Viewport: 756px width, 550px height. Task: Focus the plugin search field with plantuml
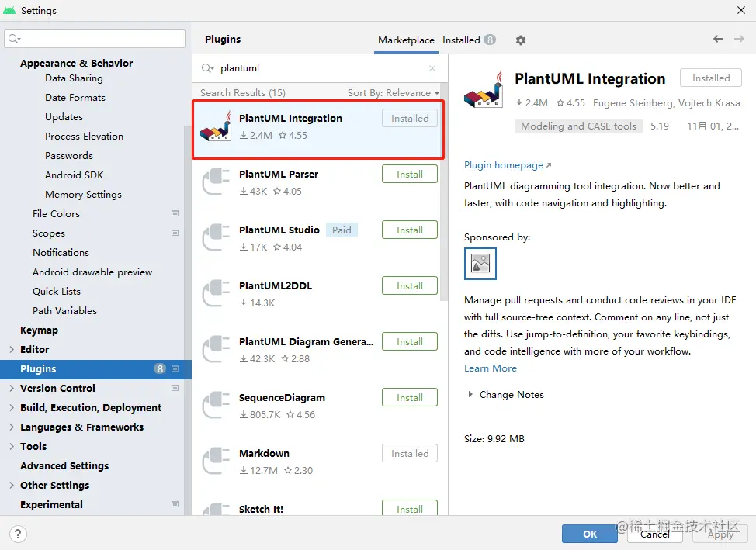318,68
